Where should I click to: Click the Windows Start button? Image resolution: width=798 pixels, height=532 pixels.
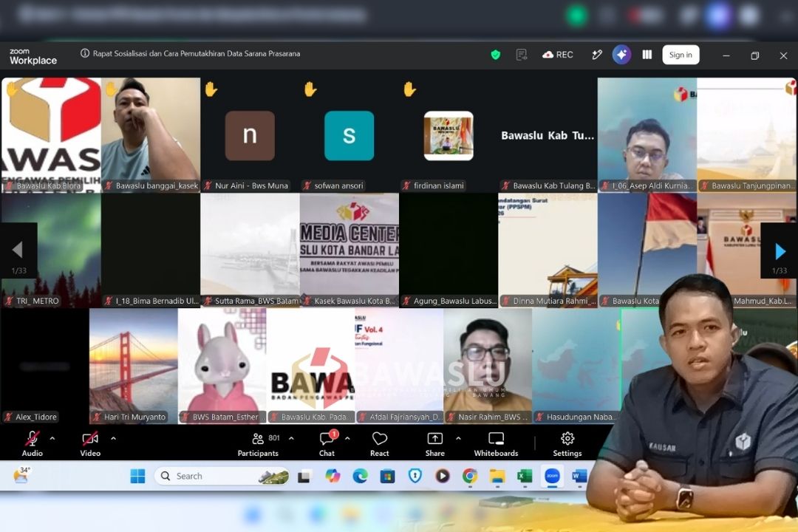click(137, 476)
